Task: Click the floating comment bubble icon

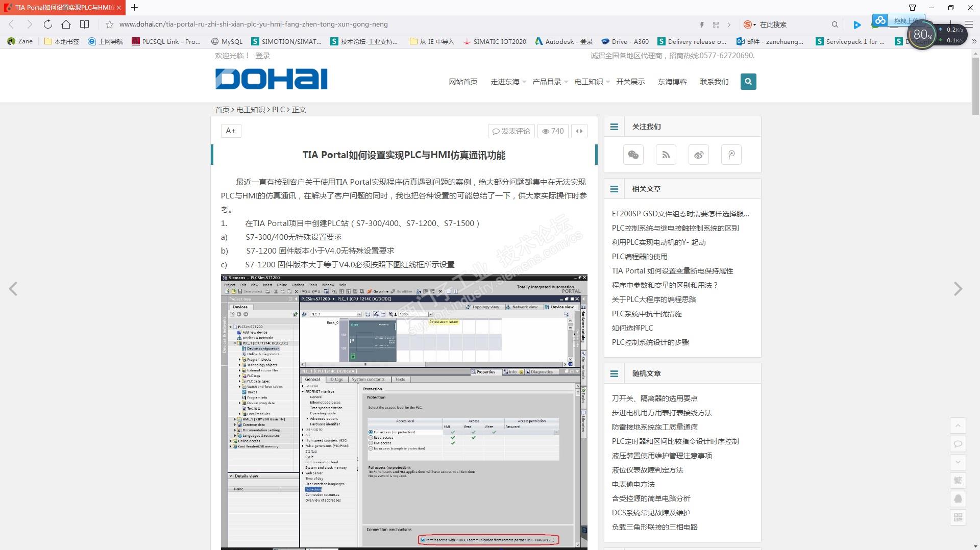Action: 958,444
